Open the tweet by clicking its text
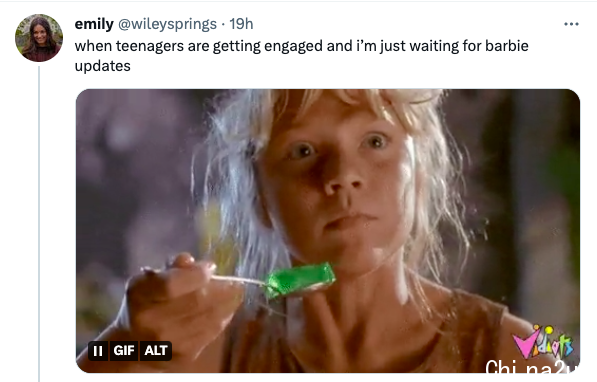Image resolution: width=597 pixels, height=382 pixels. point(302,56)
